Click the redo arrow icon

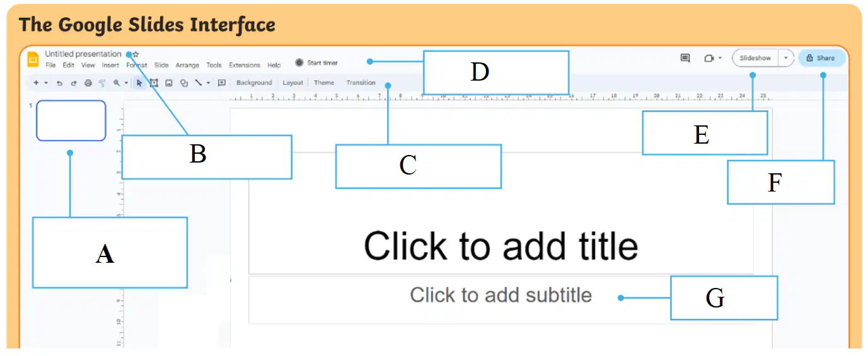click(73, 83)
